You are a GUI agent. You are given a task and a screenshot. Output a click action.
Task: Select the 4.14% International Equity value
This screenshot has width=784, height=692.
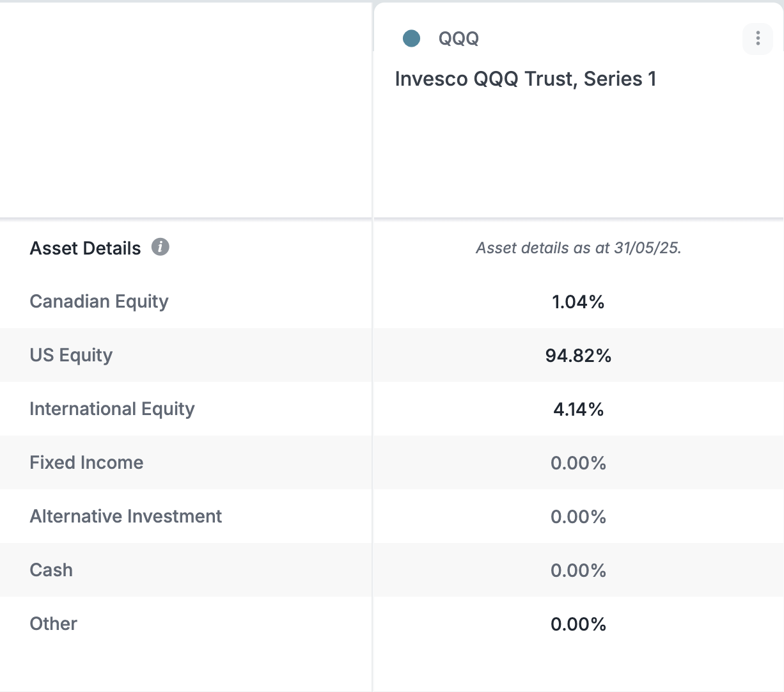(579, 409)
